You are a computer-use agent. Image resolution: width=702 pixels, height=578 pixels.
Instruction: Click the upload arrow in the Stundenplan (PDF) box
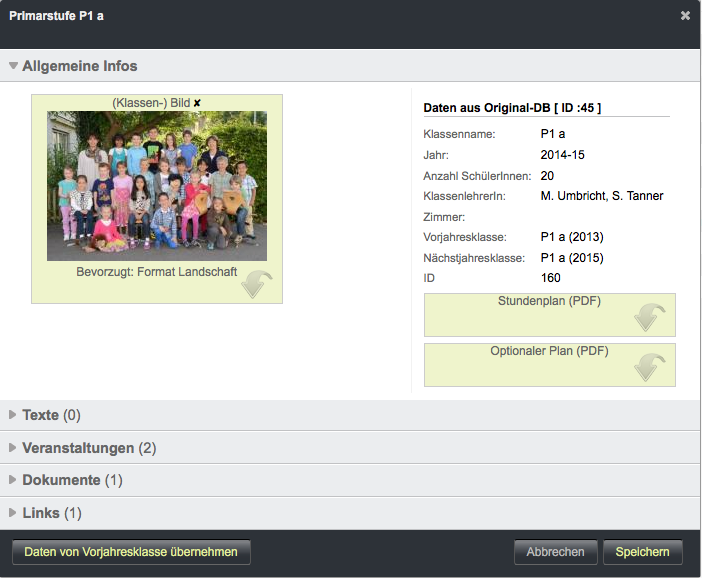[x=650, y=317]
